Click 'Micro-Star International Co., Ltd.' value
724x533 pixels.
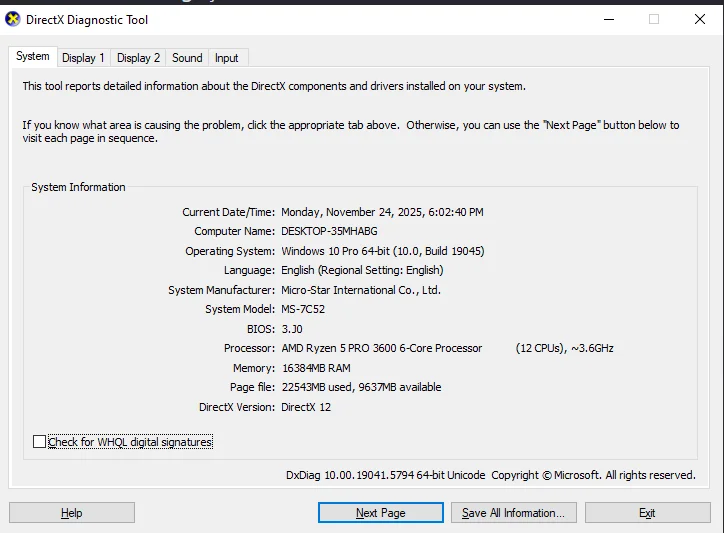361,290
